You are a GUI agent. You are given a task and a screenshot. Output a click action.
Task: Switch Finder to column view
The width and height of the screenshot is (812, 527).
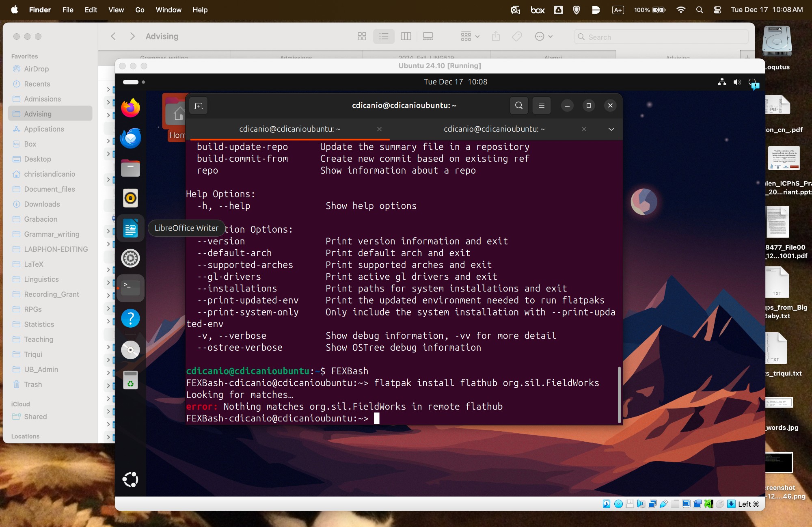pyautogui.click(x=406, y=37)
